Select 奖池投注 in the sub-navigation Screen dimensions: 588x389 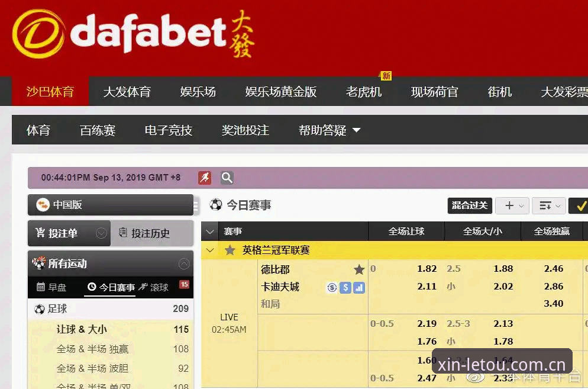(x=245, y=130)
